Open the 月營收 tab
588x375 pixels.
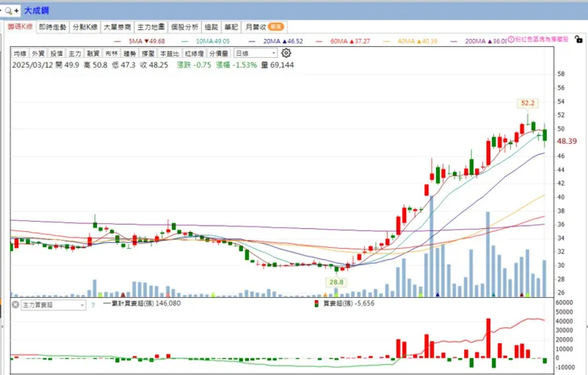(x=264, y=27)
